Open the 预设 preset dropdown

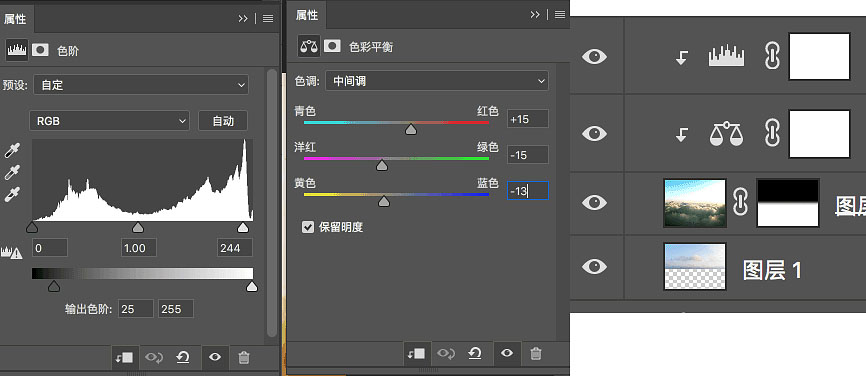[141, 85]
